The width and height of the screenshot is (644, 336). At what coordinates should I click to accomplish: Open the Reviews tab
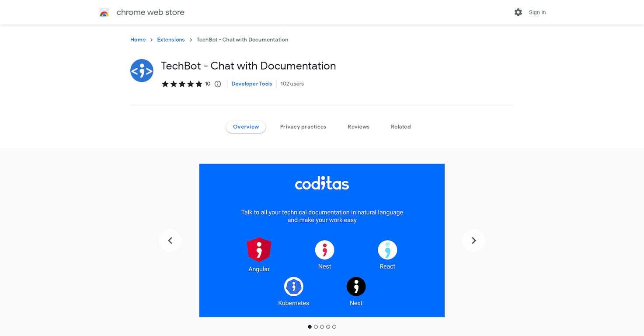pos(359,127)
